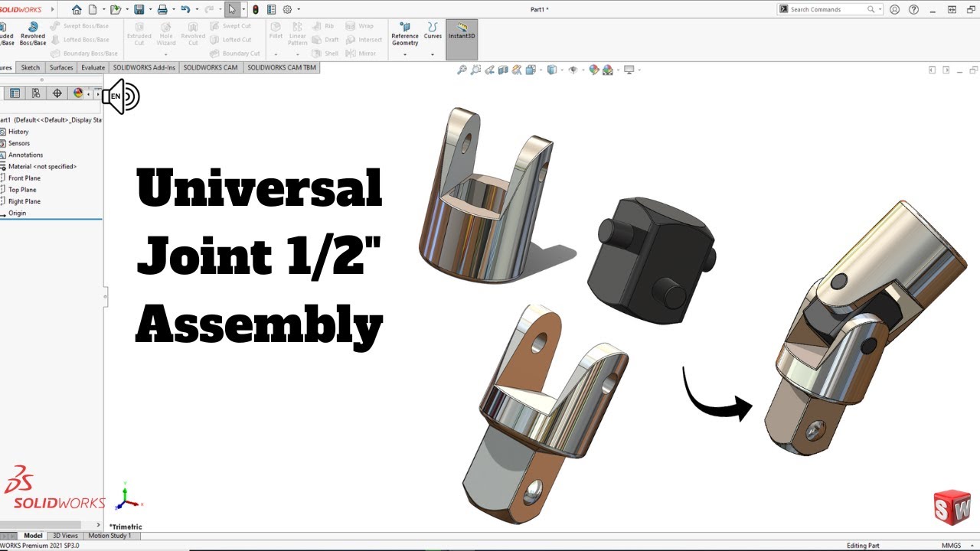The height and width of the screenshot is (551, 980).
Task: Open File Properties list icon
Action: click(x=271, y=9)
